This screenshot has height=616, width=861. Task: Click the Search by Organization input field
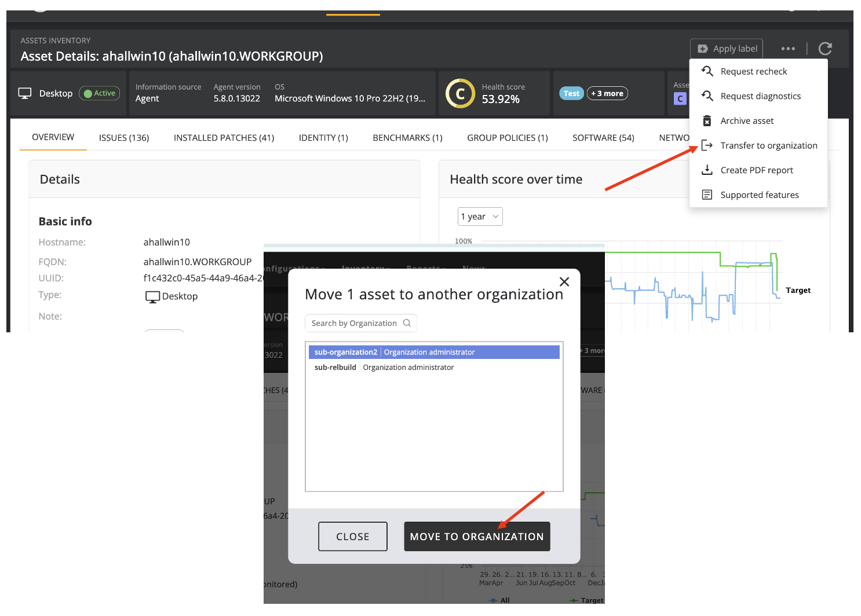click(353, 323)
